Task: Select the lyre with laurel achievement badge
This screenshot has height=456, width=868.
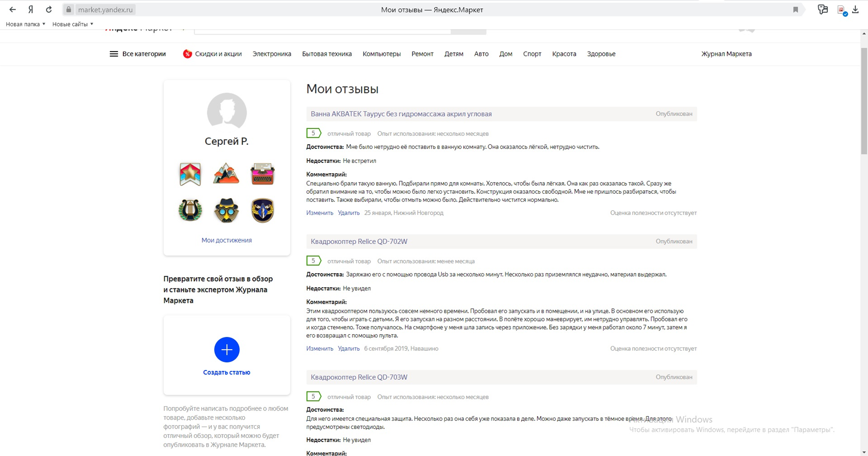Action: pos(190,210)
